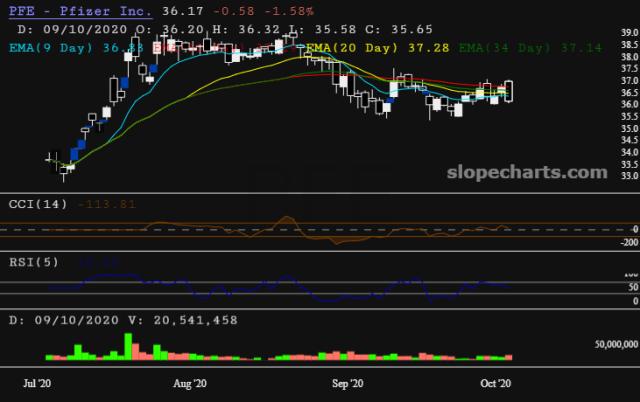Click the RSI(5) indicator label
Viewport: 640px width, 402px height.
35,262
